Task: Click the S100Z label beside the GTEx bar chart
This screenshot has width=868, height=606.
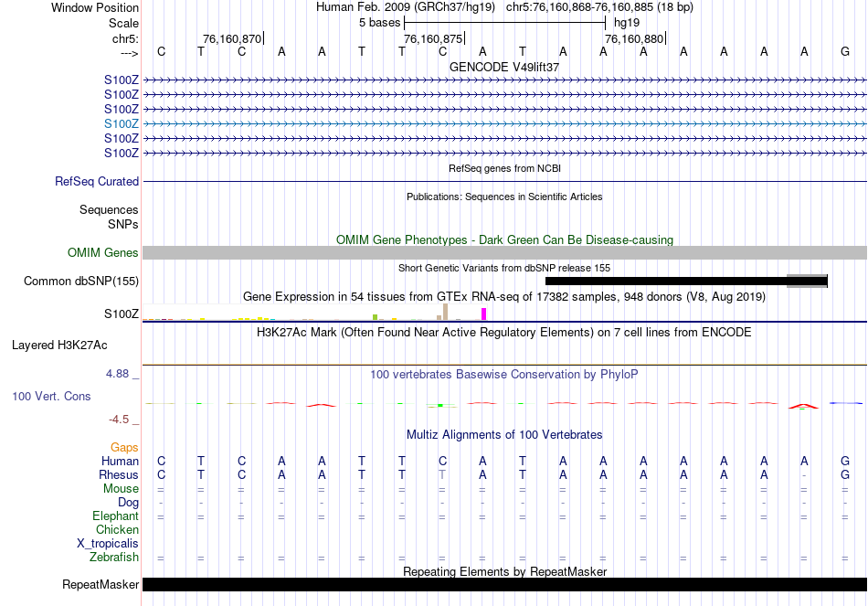Action: click(122, 314)
